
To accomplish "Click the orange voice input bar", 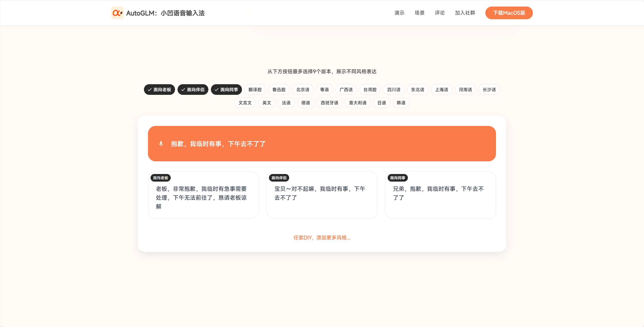I will [x=322, y=144].
